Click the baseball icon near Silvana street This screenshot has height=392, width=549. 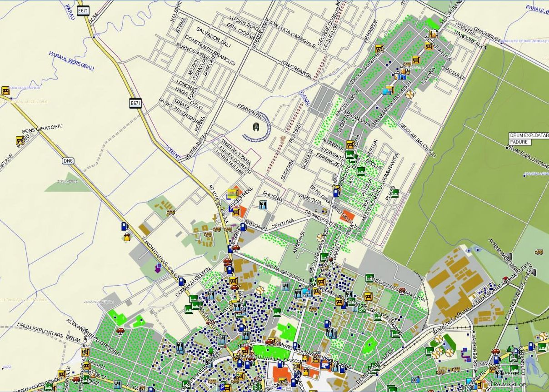(x=409, y=94)
